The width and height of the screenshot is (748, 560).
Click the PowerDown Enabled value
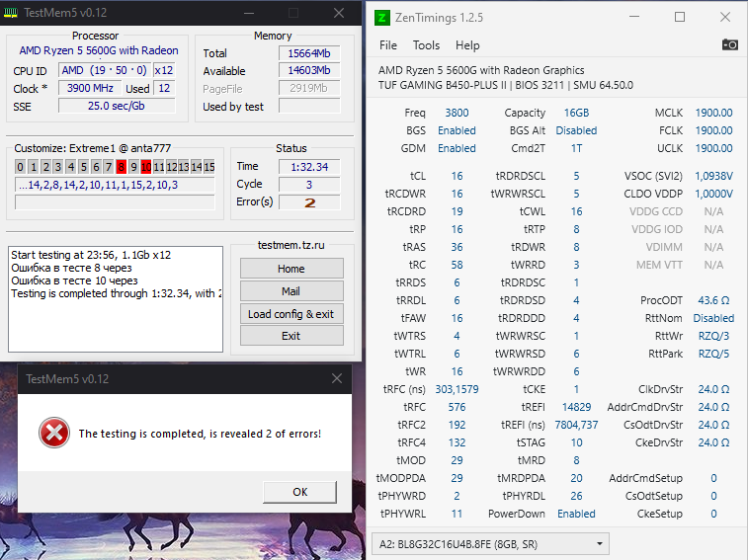576,514
